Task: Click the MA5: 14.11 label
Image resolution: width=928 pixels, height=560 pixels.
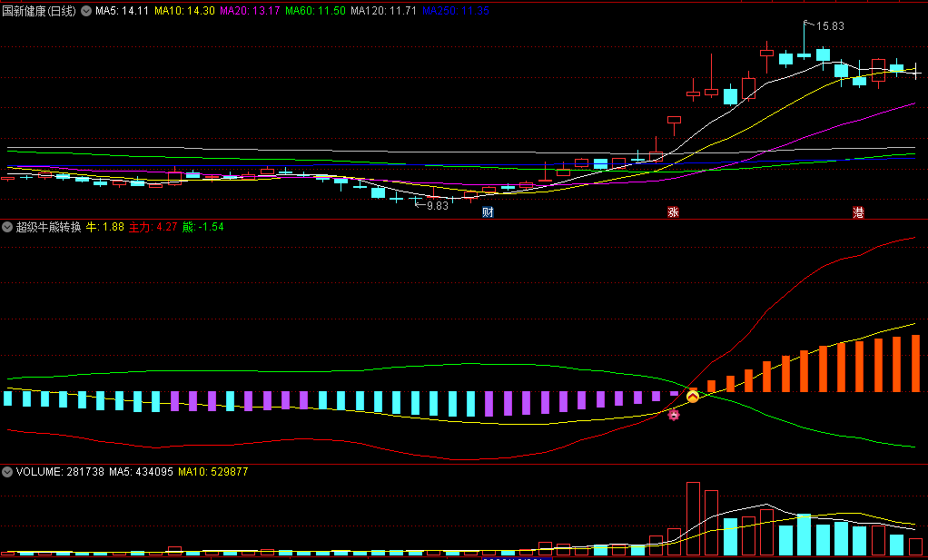Action: pyautogui.click(x=122, y=11)
